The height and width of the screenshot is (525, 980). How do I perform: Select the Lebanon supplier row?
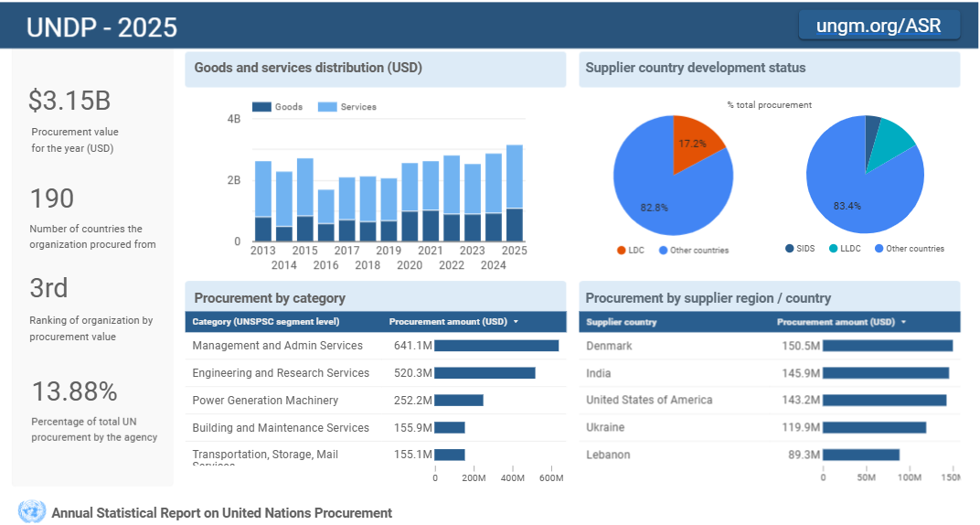[x=770, y=455]
